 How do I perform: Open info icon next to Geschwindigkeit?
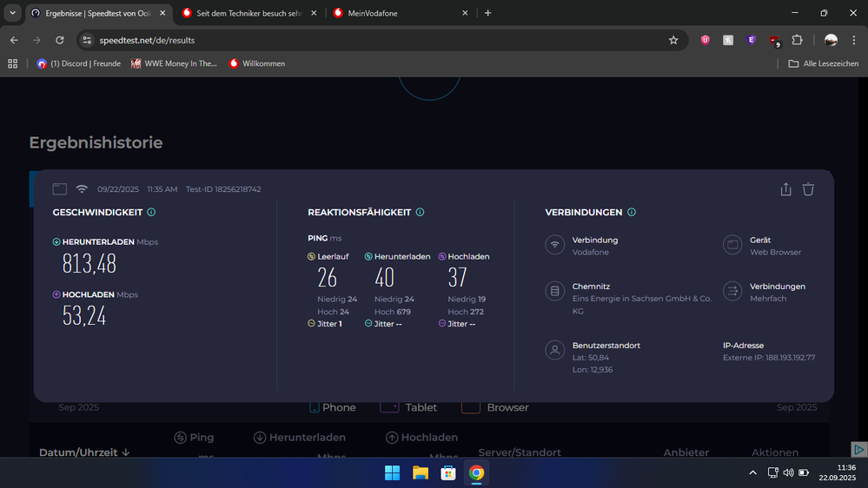pyautogui.click(x=151, y=212)
